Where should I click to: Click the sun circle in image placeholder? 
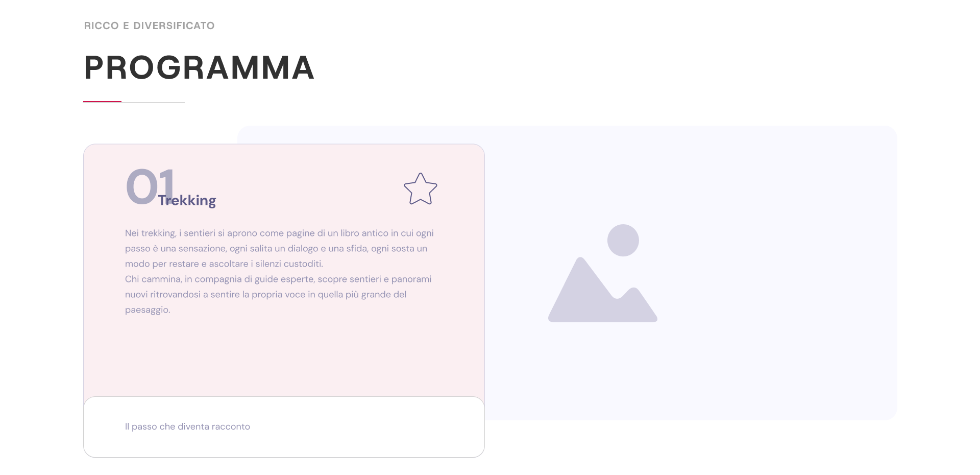(x=623, y=240)
